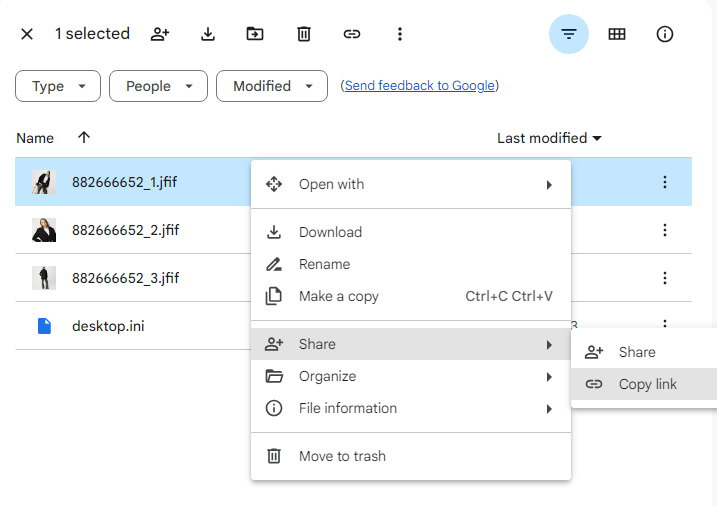Click the trash icon in the top toolbar
This screenshot has height=507, width=717.
(x=304, y=34)
